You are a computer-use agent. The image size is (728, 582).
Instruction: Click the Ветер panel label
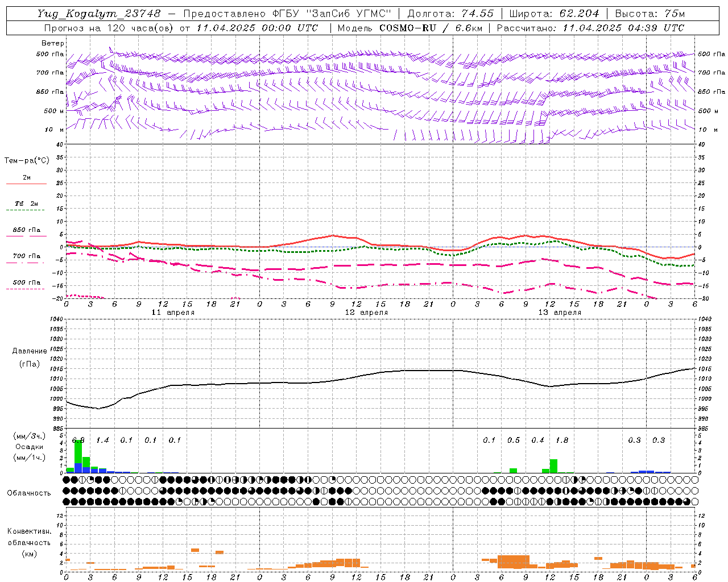53,43
